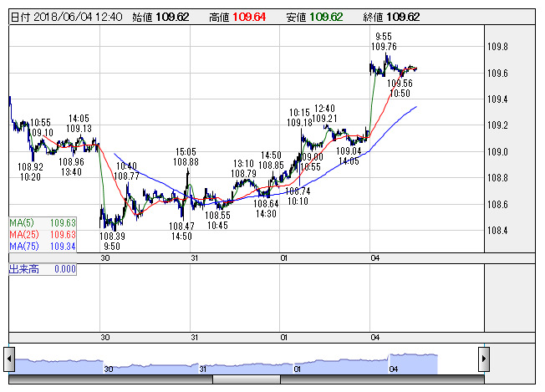
Task: Click the 10:40 annotation 108.77
Action: (x=126, y=171)
